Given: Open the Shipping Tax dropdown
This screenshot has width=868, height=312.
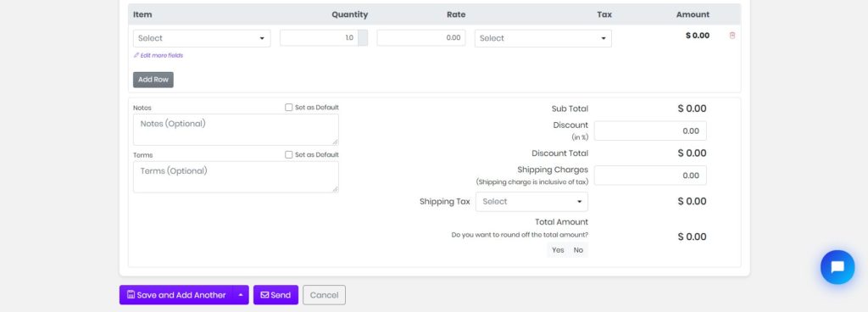Looking at the screenshot, I should [x=531, y=202].
